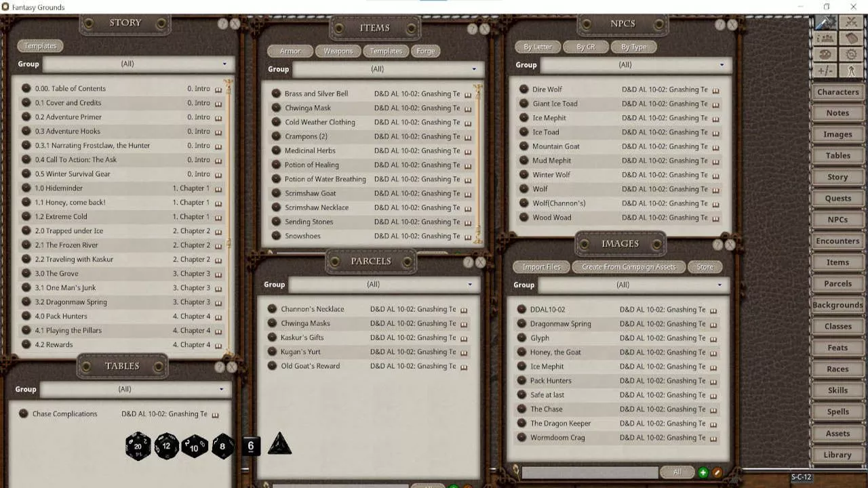Open Images window Group dropdown
Screen dimensions: 868x488
coord(633,285)
